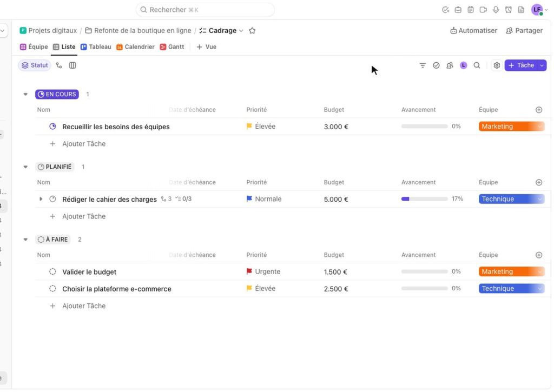Click the magnifier search icon in list toolbar
This screenshot has height=392, width=554.
tap(477, 65)
